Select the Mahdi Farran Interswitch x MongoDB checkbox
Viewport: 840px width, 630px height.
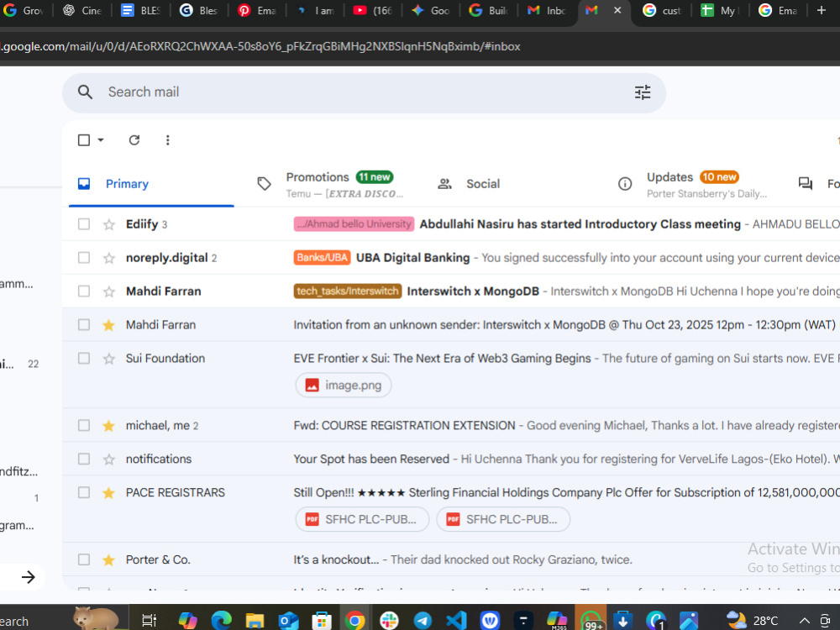(x=83, y=291)
